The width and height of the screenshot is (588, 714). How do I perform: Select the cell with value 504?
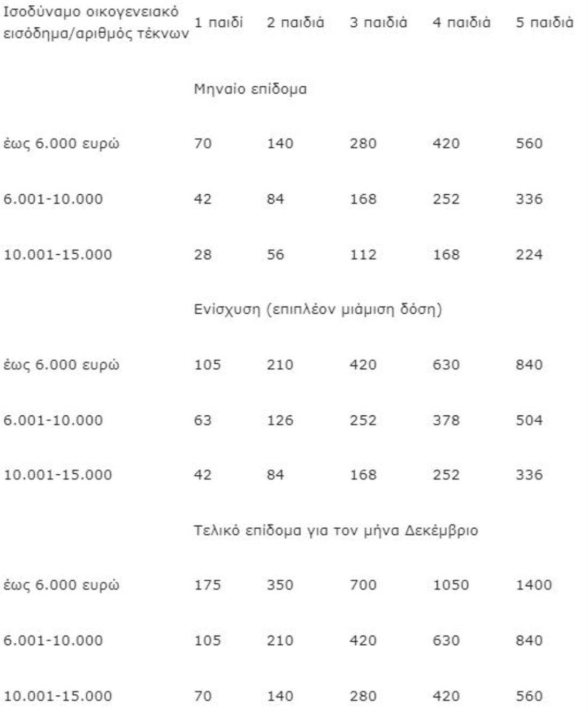tap(529, 420)
